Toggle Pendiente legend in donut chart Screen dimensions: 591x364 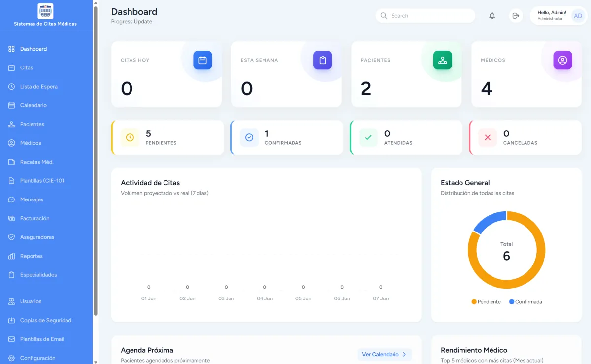point(486,302)
